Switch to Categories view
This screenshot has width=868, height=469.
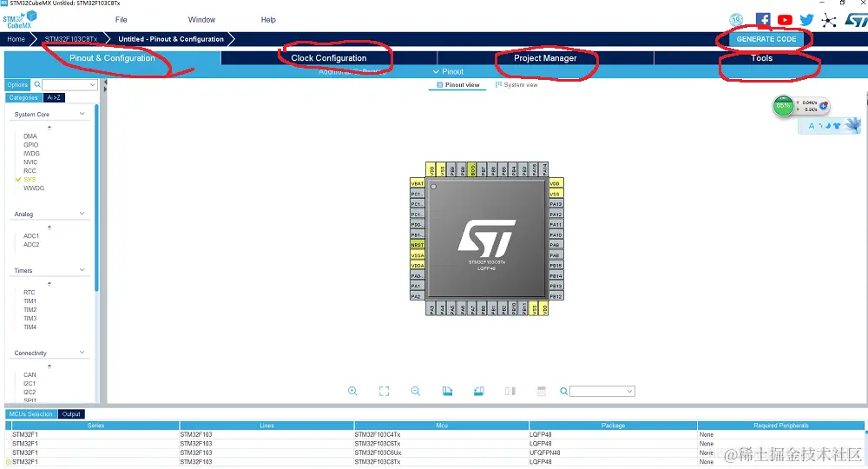click(23, 97)
